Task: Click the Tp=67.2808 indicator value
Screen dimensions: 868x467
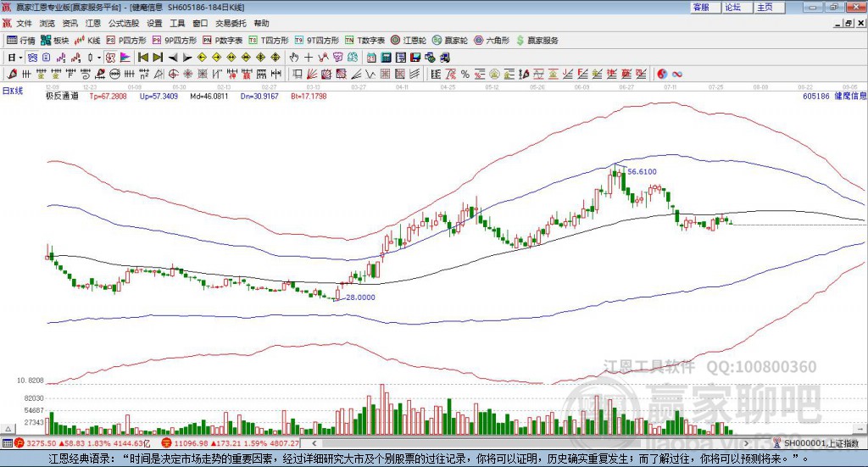Action: (x=108, y=96)
